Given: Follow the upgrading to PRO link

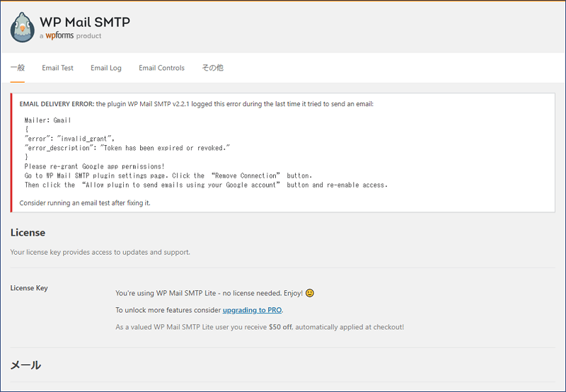Looking at the screenshot, I should (x=252, y=310).
